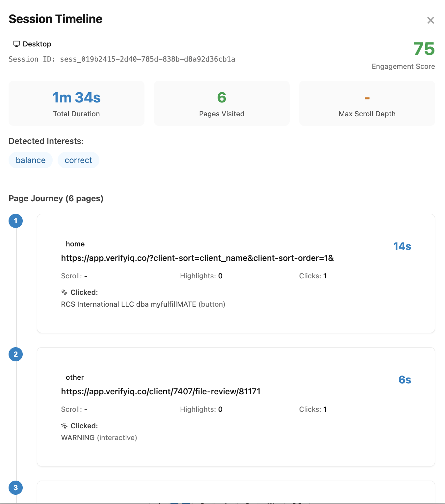Select the cursor click icon on page 2
Image resolution: width=445 pixels, height=504 pixels.
(64, 425)
